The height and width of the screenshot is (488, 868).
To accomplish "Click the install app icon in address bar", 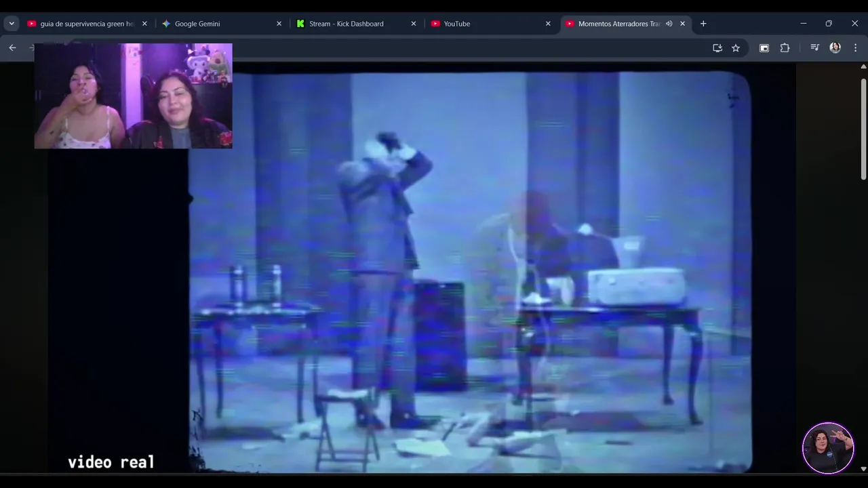I will (717, 48).
